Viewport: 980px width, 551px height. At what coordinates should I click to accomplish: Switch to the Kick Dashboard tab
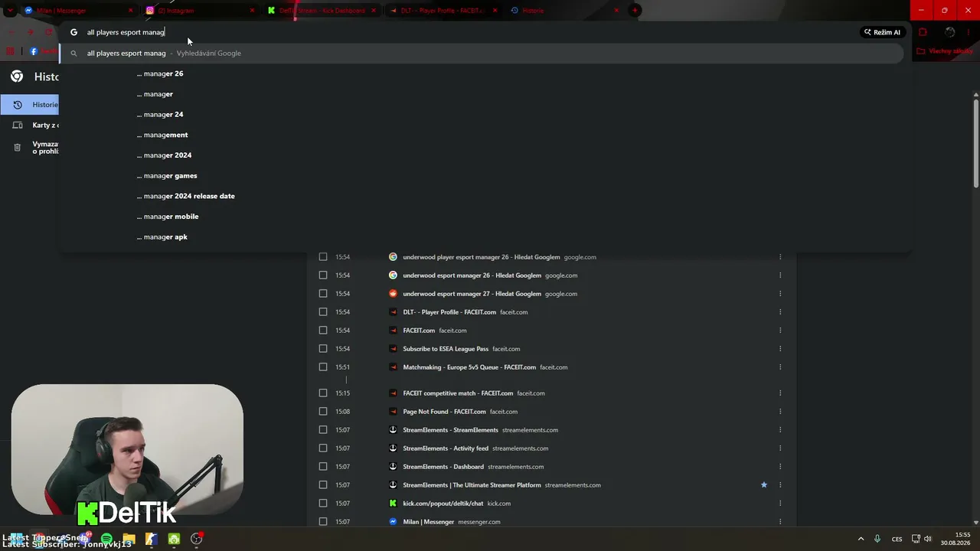(322, 11)
